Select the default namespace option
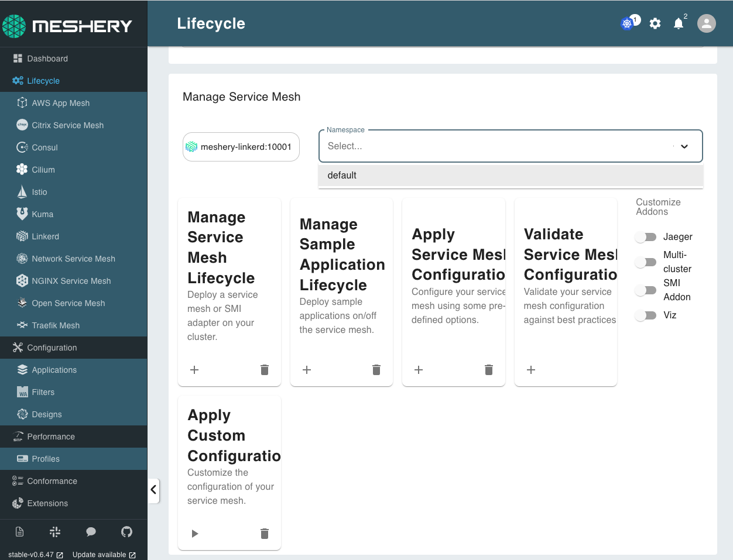 point(342,175)
